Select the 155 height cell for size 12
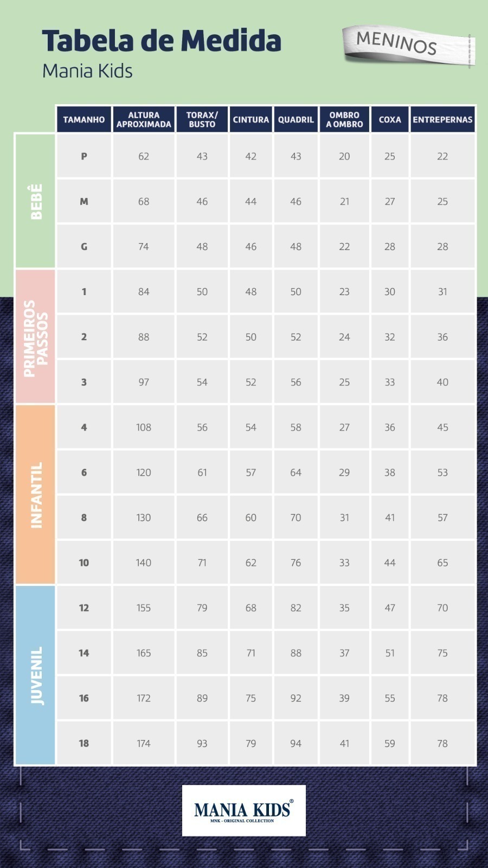The image size is (488, 868). click(144, 608)
